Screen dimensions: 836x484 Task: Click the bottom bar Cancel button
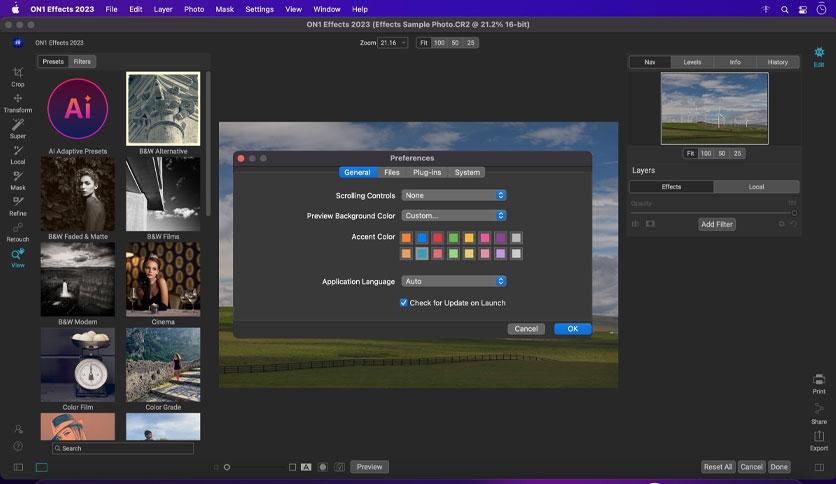coord(751,466)
